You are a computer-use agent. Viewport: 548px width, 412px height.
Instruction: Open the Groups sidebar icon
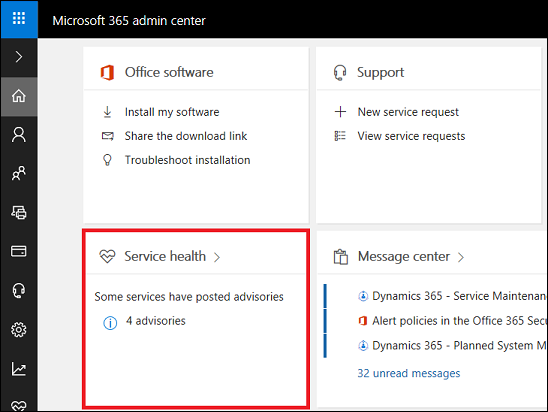19,173
